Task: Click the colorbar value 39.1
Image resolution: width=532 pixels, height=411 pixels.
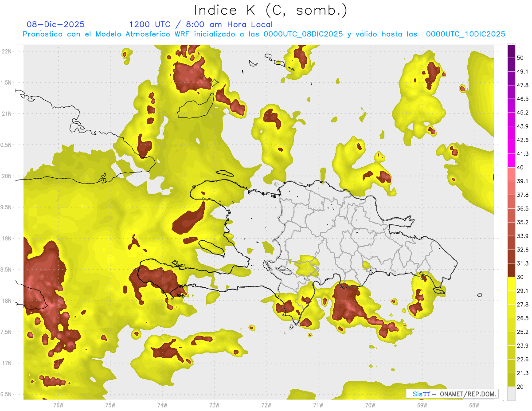Action: (523, 181)
